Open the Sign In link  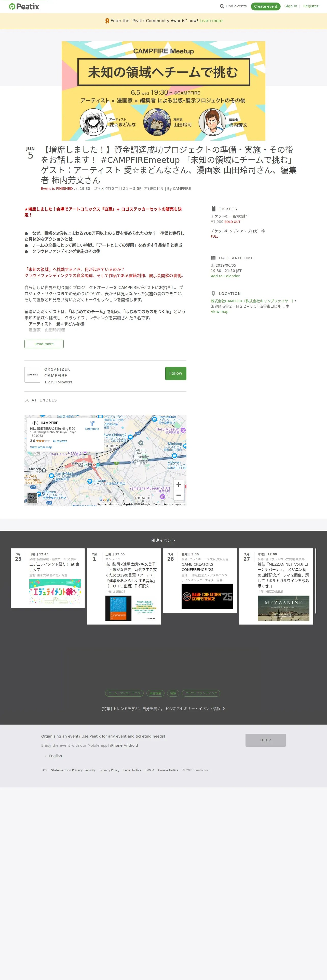coord(291,6)
